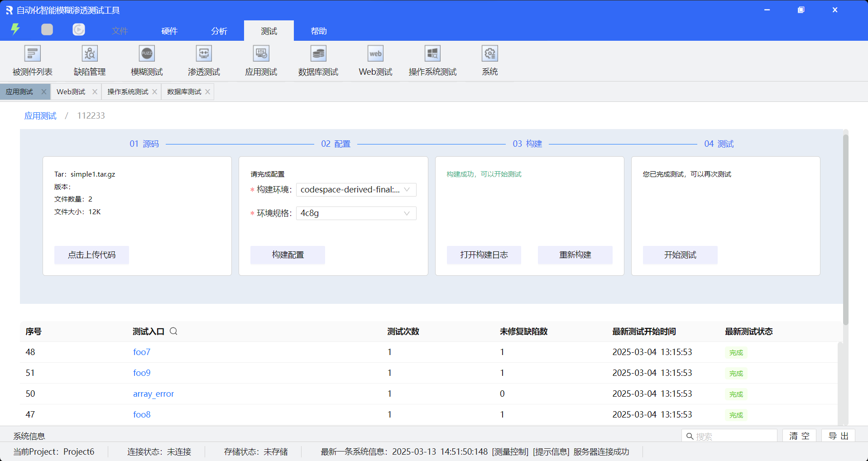Expand the 构建环境 dropdown
The image size is (868, 461).
point(356,190)
